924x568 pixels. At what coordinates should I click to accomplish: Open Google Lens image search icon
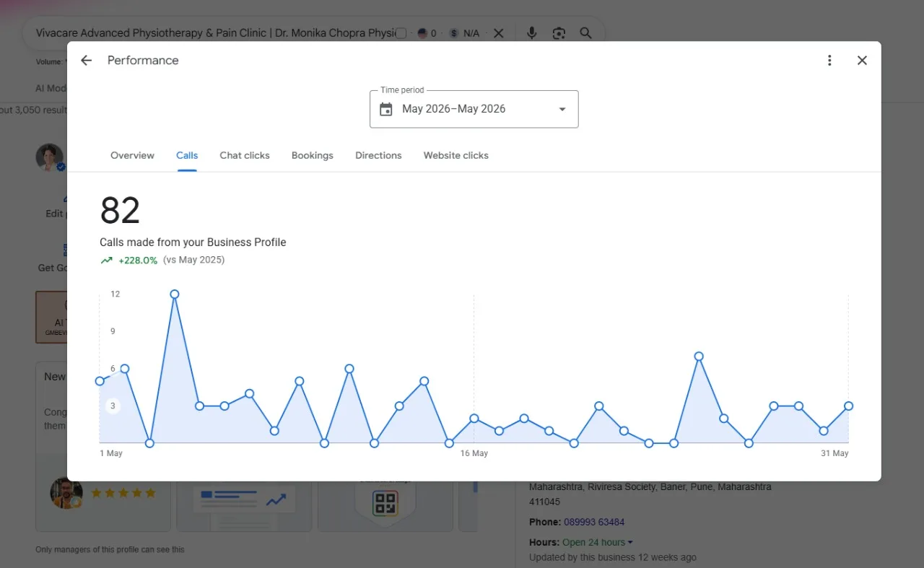[559, 33]
